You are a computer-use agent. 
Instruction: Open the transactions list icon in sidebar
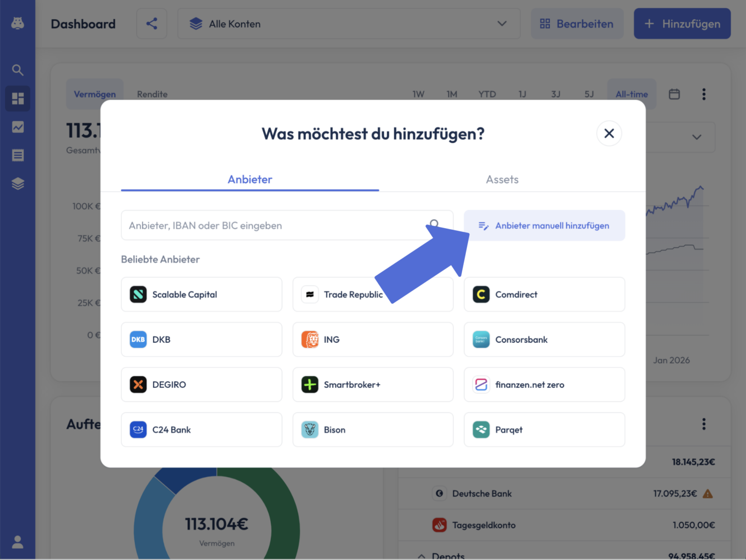(x=18, y=155)
